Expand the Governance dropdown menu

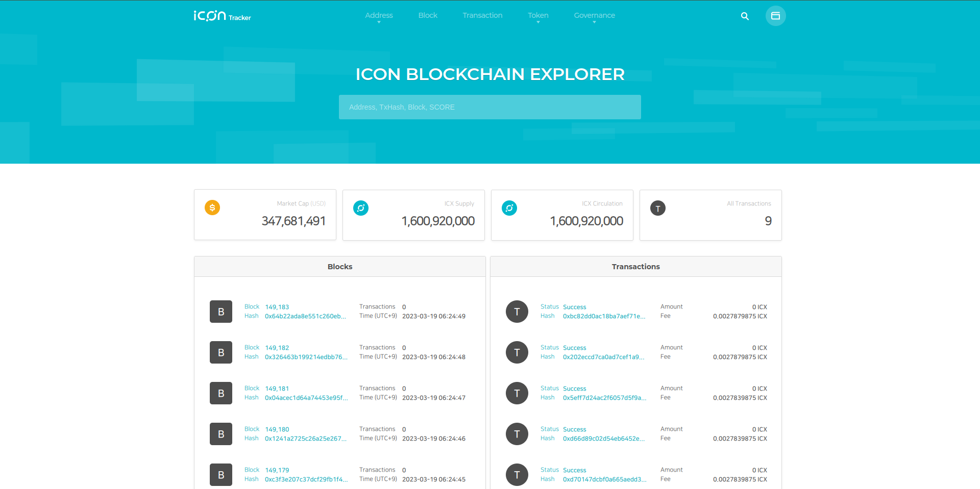[x=594, y=16]
